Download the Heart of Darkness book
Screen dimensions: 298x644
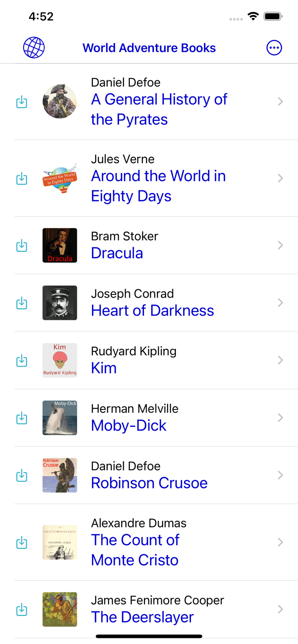(x=22, y=303)
